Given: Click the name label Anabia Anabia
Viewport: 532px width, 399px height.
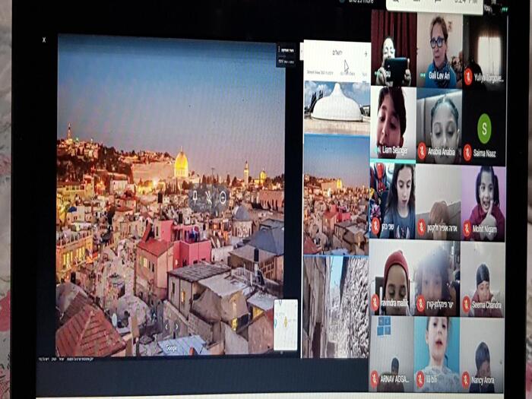Looking at the screenshot, I should [x=441, y=152].
